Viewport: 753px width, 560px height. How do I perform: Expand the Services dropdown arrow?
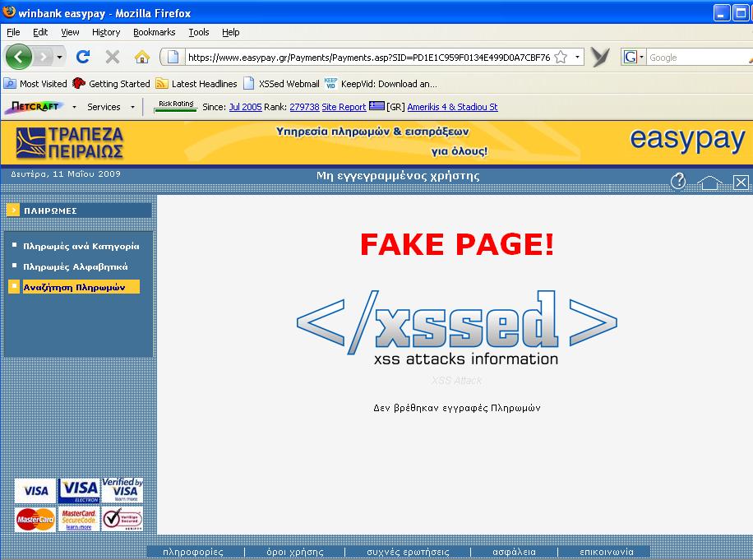click(132, 107)
